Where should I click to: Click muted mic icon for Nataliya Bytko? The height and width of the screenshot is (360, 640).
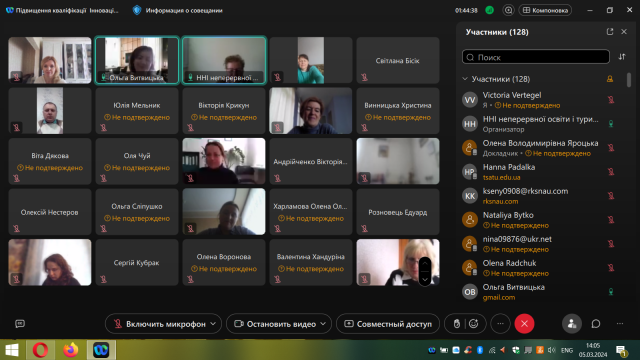[611, 220]
